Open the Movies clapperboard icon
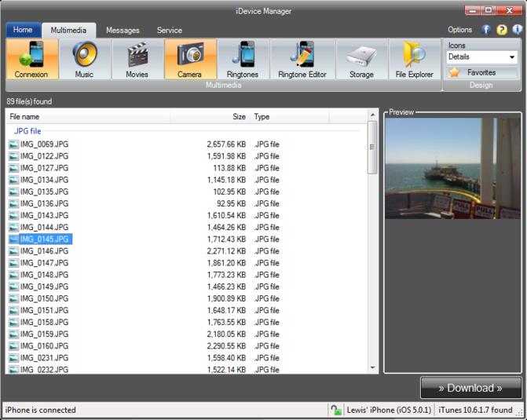The image size is (527, 420). pos(137,59)
